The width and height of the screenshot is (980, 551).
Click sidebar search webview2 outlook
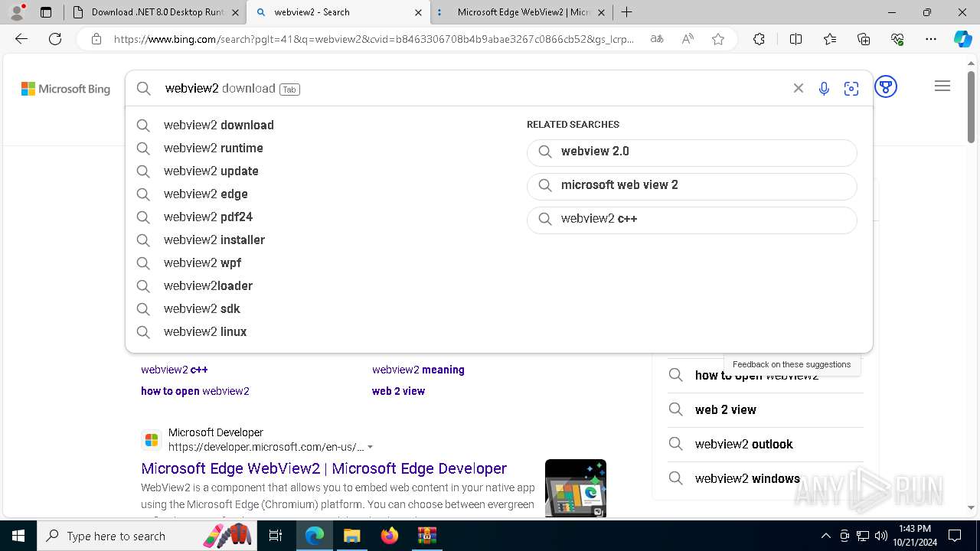[x=743, y=444]
